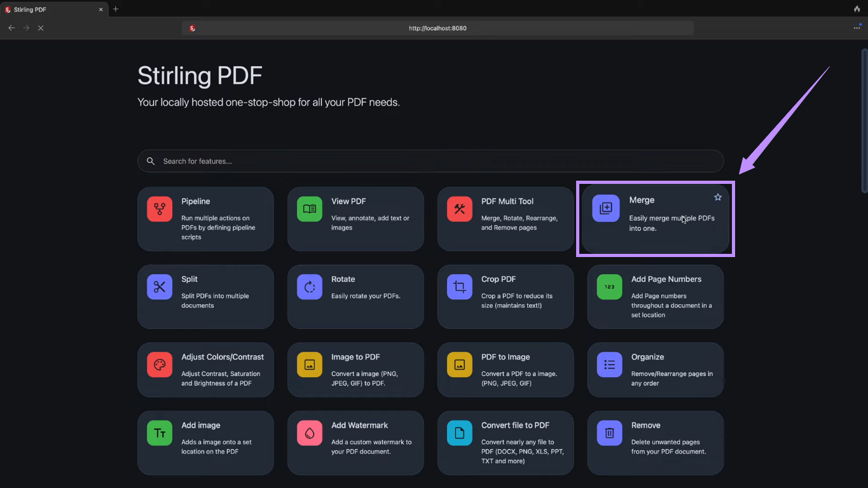Click the 'Adjust Colors/Contrast' heading
This screenshot has height=488, width=868.
point(223,357)
